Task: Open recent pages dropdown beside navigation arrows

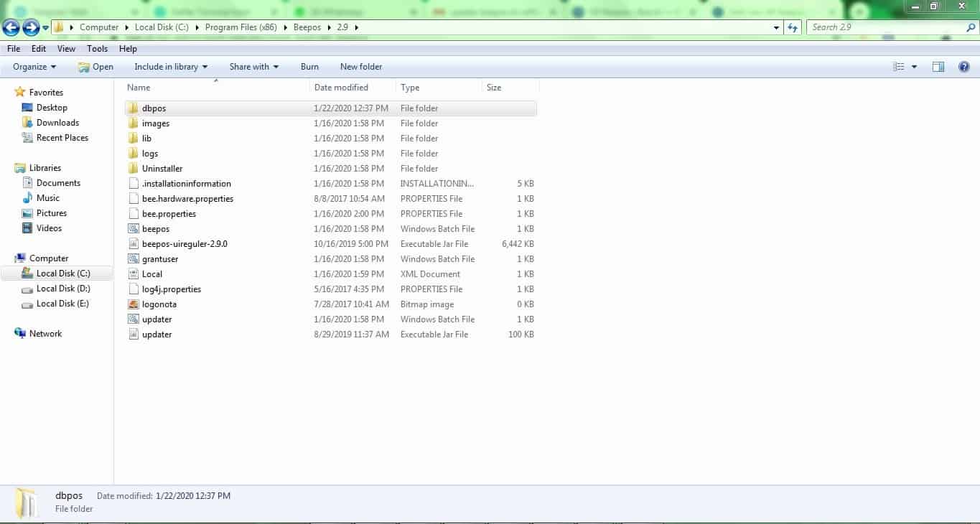Action: click(x=46, y=28)
